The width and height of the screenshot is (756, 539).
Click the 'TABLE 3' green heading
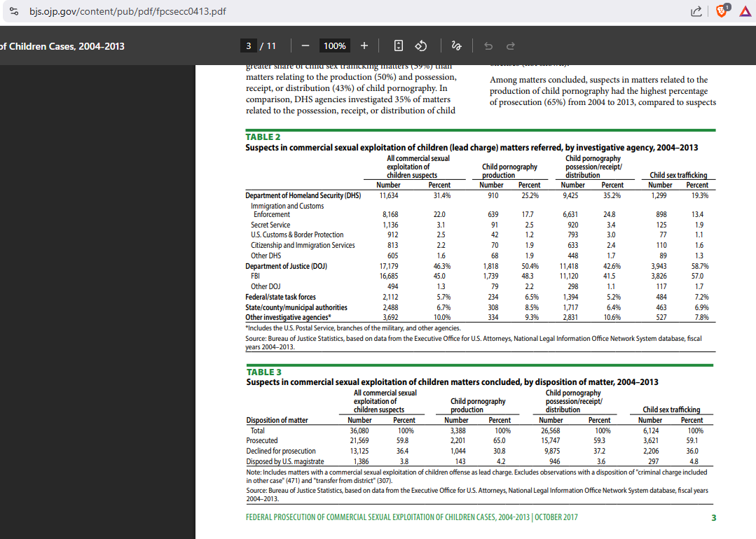pos(263,372)
